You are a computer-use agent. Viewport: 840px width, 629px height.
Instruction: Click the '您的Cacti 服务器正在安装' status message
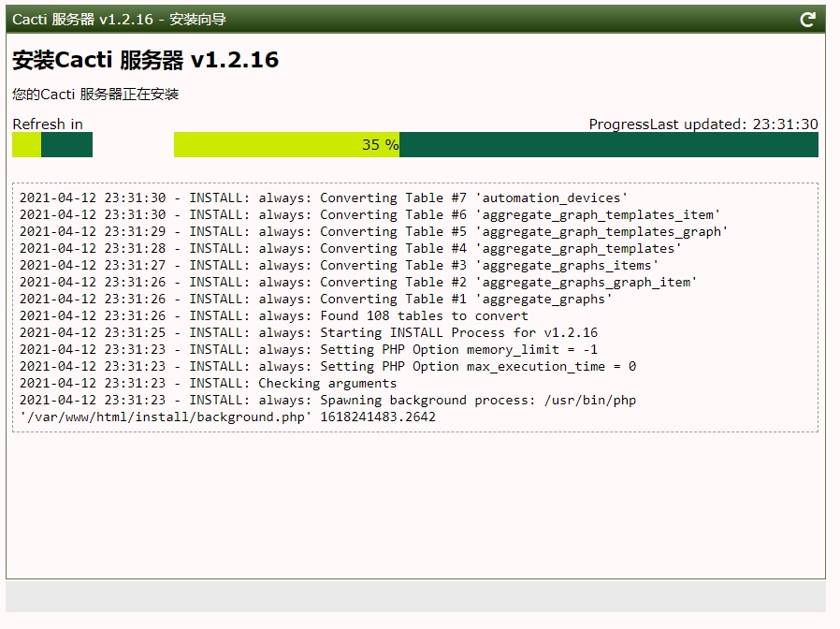coord(95,95)
